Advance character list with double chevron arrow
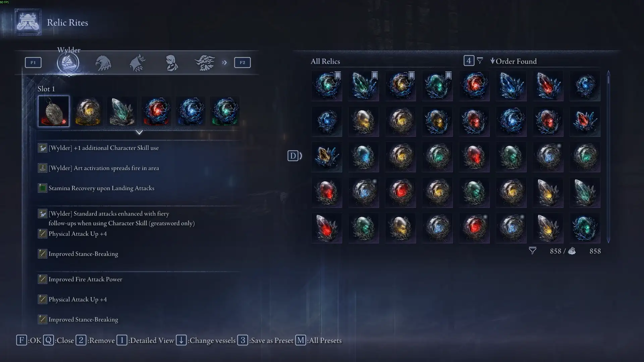This screenshot has width=644, height=362. click(x=224, y=63)
